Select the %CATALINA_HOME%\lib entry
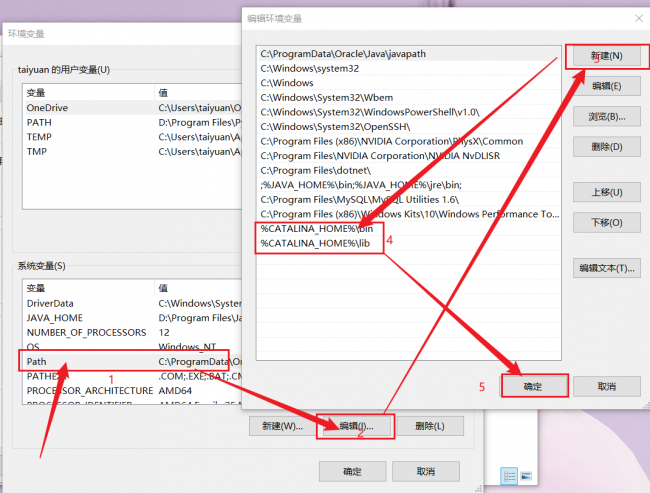The height and width of the screenshot is (493, 650). coord(409,243)
